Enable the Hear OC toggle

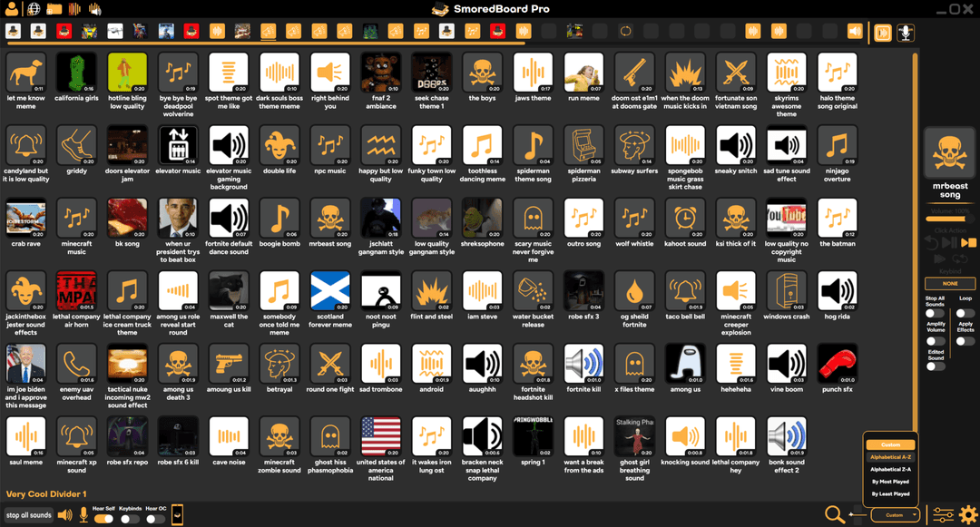point(155,518)
